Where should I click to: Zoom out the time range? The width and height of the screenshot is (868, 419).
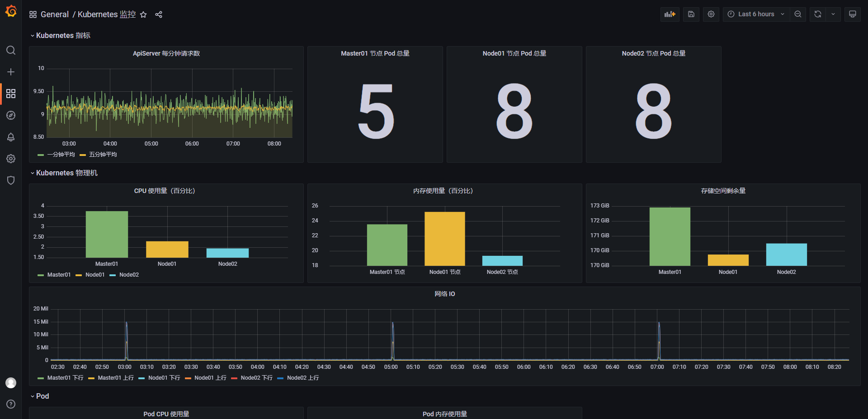798,14
